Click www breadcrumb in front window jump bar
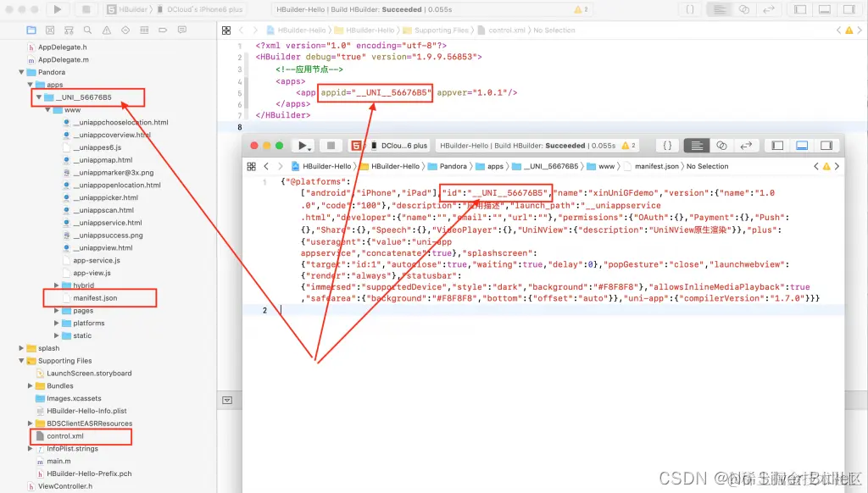868x493 pixels. click(x=601, y=166)
